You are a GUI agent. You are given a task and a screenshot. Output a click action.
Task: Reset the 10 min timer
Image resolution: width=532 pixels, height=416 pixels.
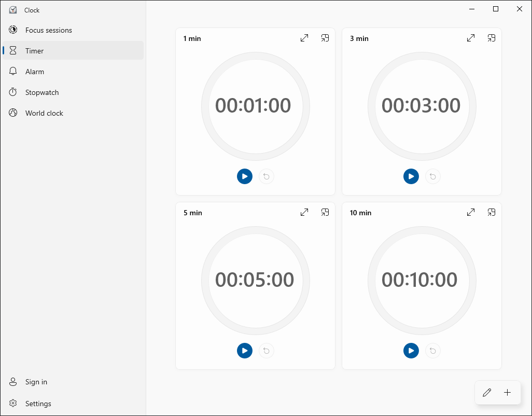432,351
